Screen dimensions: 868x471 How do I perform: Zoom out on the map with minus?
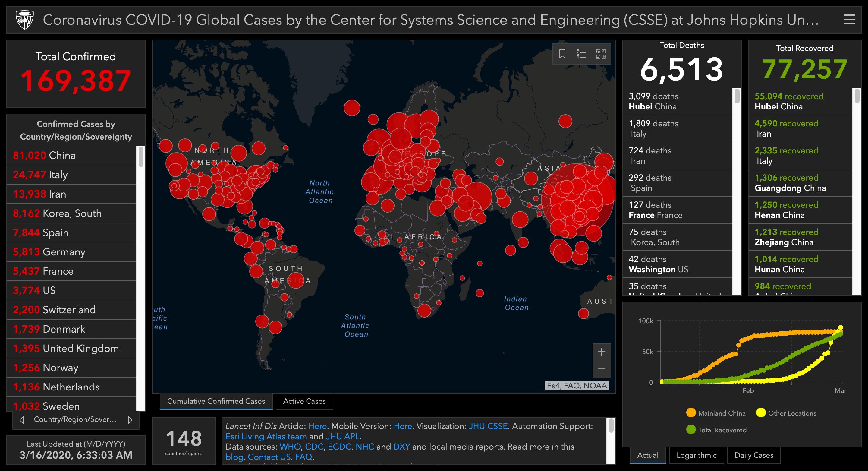click(602, 368)
